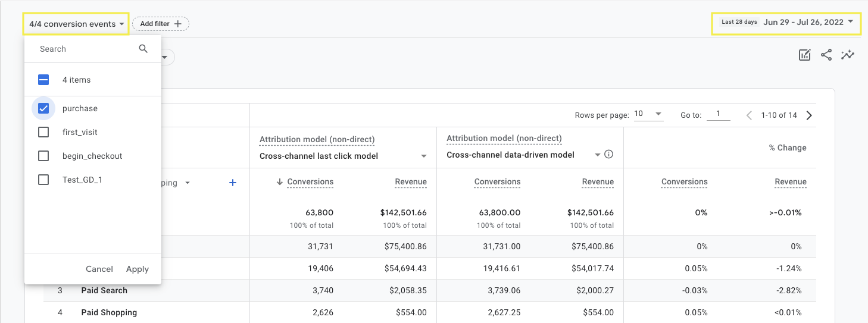Click the $2,000.27 revenue cell
868x323 pixels.
click(x=595, y=290)
